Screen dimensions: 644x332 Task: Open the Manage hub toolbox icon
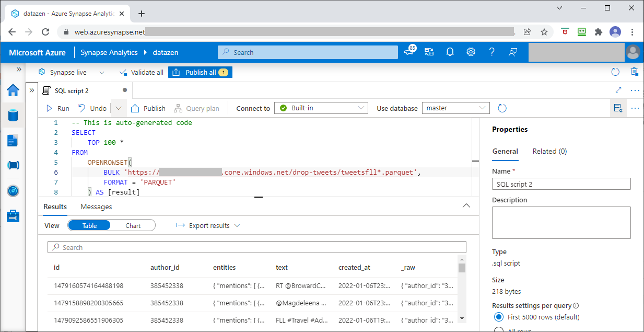(x=13, y=215)
